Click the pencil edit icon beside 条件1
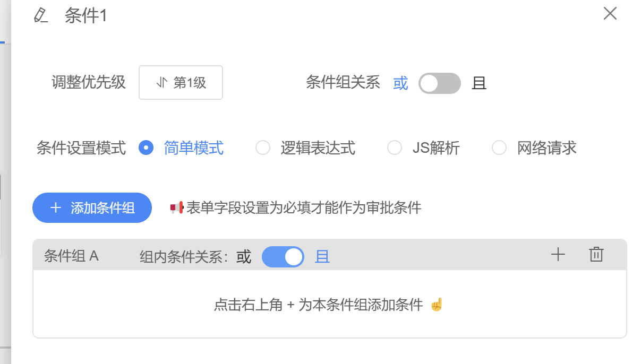The height and width of the screenshot is (364, 641). click(40, 15)
